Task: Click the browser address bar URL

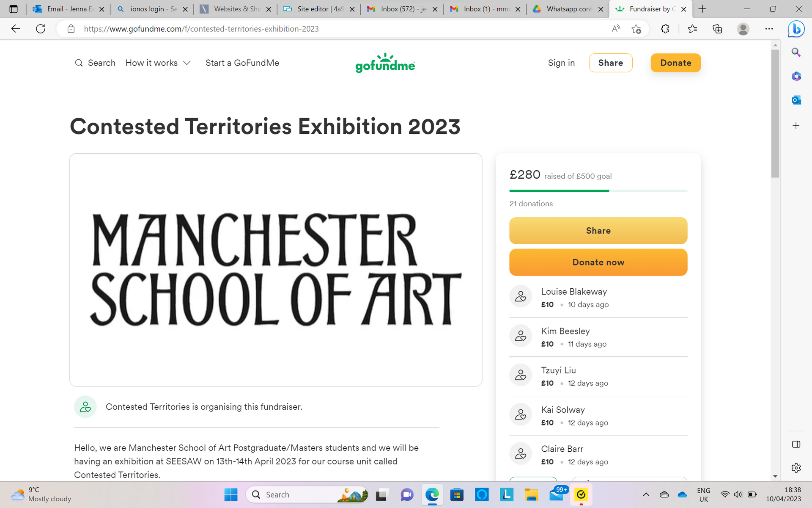Action: pos(201,29)
